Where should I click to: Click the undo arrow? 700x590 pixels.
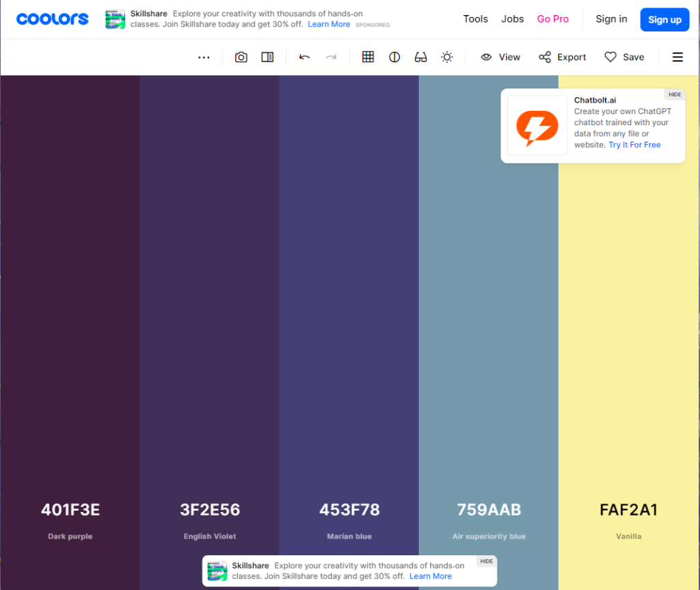305,57
